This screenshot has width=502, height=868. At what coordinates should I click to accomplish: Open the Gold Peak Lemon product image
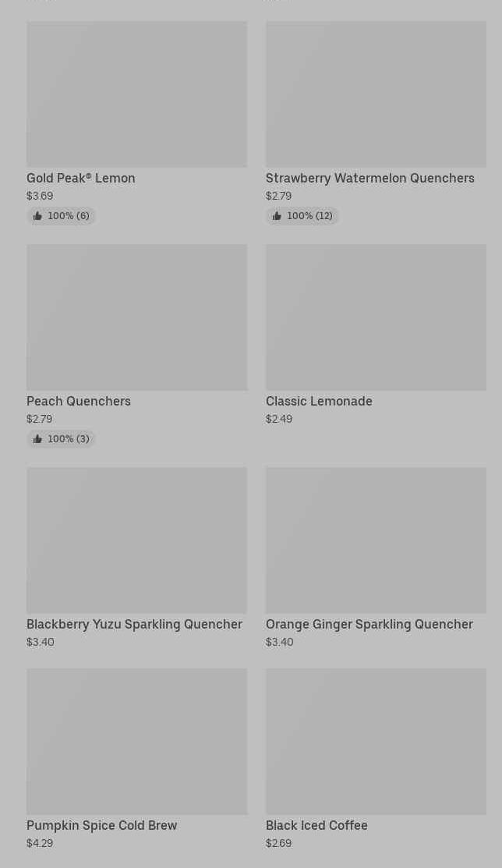coord(136,94)
